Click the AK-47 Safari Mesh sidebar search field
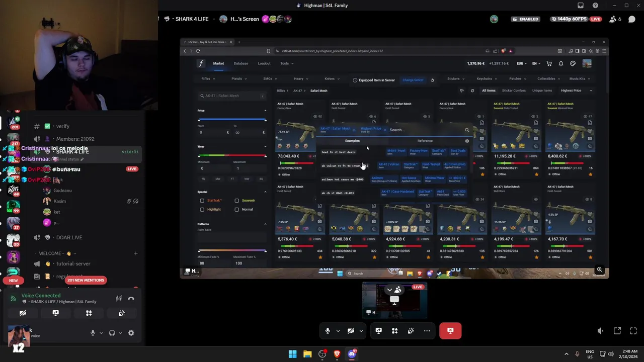Viewport: 644px width, 362px height. 232,96
